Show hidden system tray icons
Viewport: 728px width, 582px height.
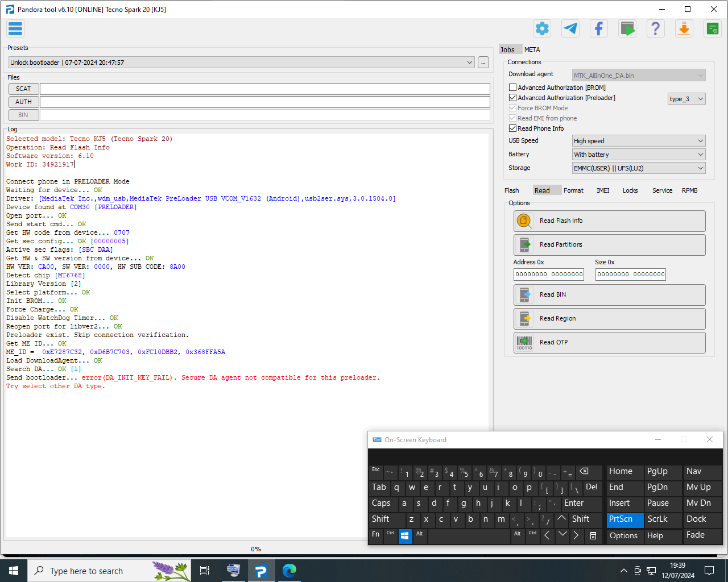click(x=623, y=571)
